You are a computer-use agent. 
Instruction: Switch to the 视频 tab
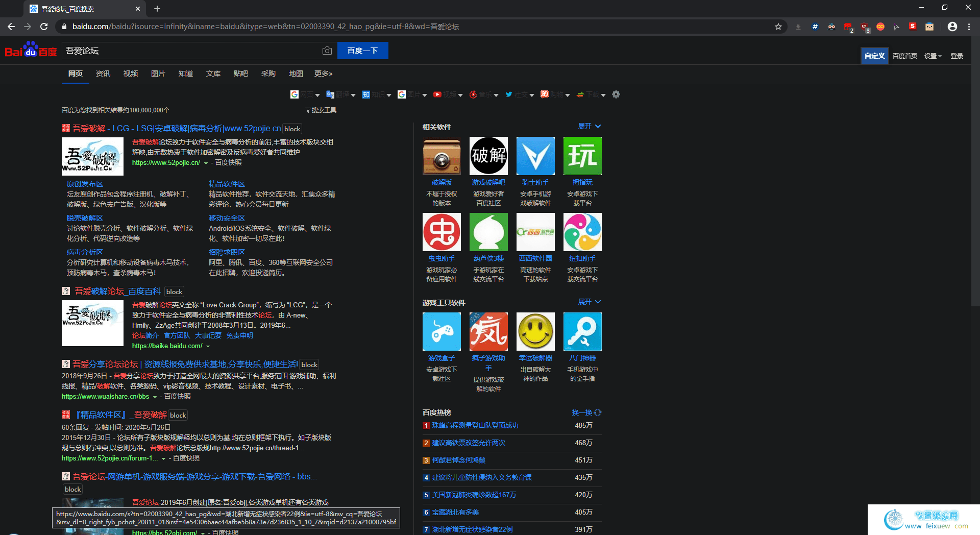pos(131,74)
